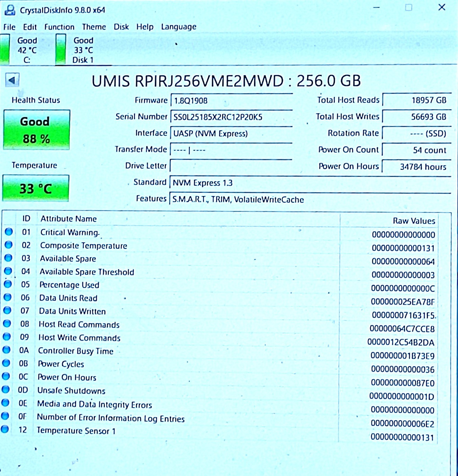This screenshot has width=458, height=476.
Task: Click raw value 000000000006E2
Action: click(x=403, y=424)
